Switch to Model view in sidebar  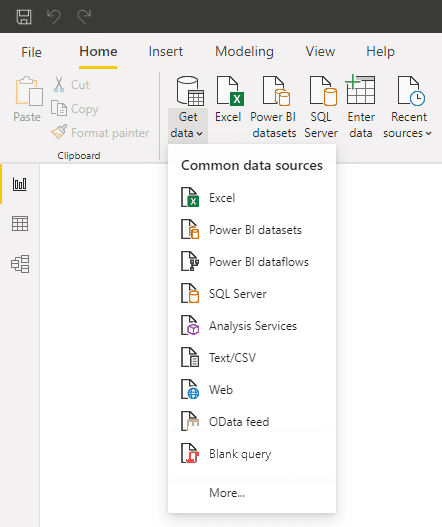pyautogui.click(x=20, y=264)
